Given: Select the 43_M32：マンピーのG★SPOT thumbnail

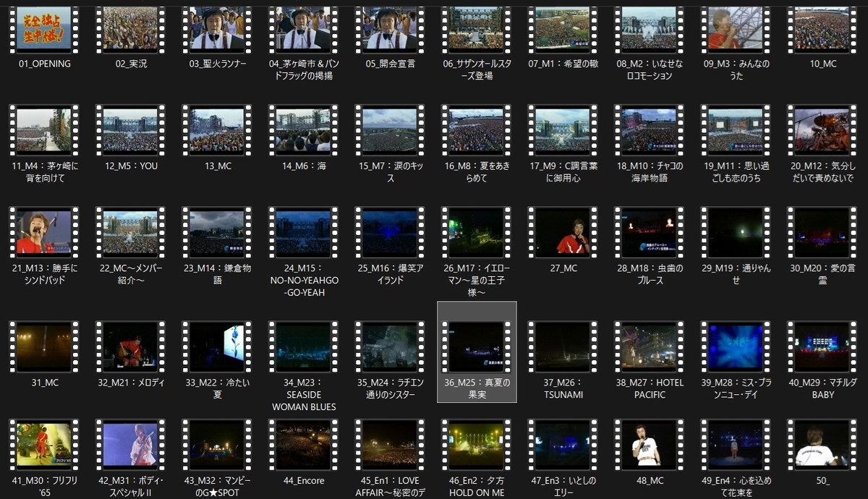Looking at the screenshot, I should [217, 445].
